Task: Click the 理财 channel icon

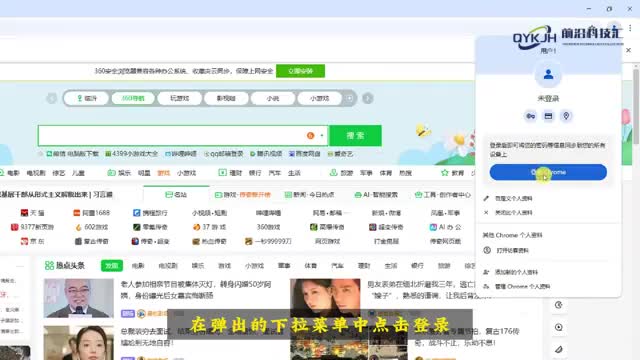Action: (222, 173)
